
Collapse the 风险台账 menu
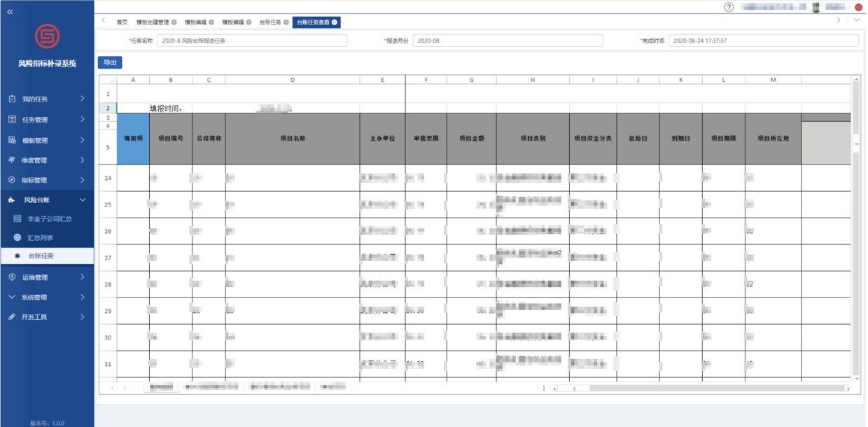[x=83, y=200]
